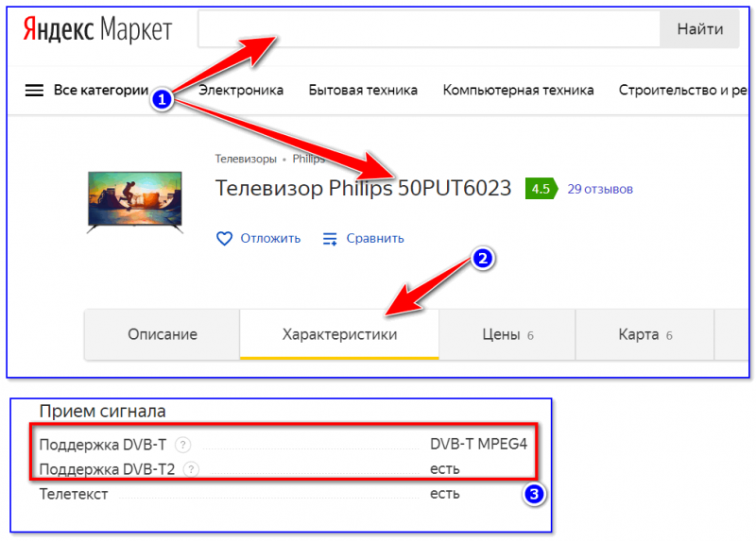The width and height of the screenshot is (756, 541).
Task: Focus the Яндекс Маркет search field
Action: pyautogui.click(x=429, y=29)
